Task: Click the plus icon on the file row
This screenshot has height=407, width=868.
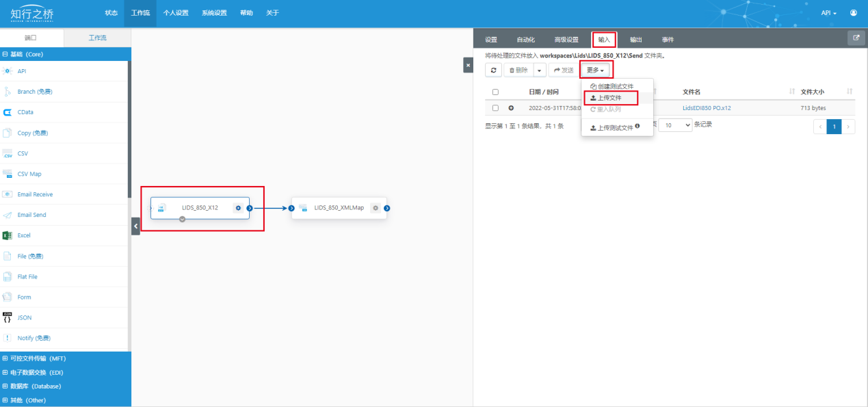Action: pyautogui.click(x=511, y=108)
